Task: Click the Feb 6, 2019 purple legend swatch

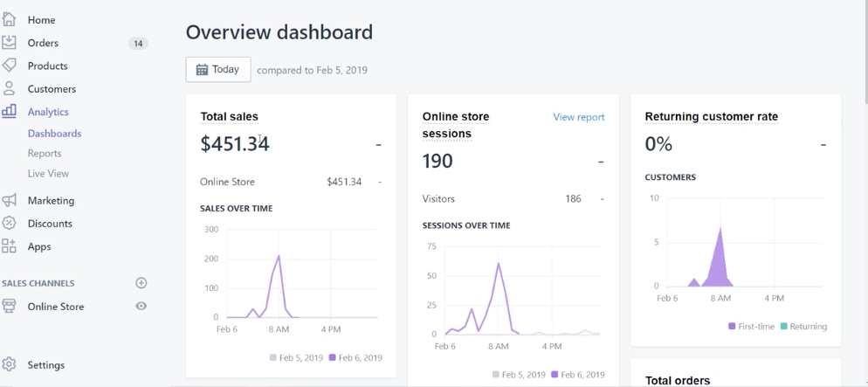Action: (x=333, y=357)
